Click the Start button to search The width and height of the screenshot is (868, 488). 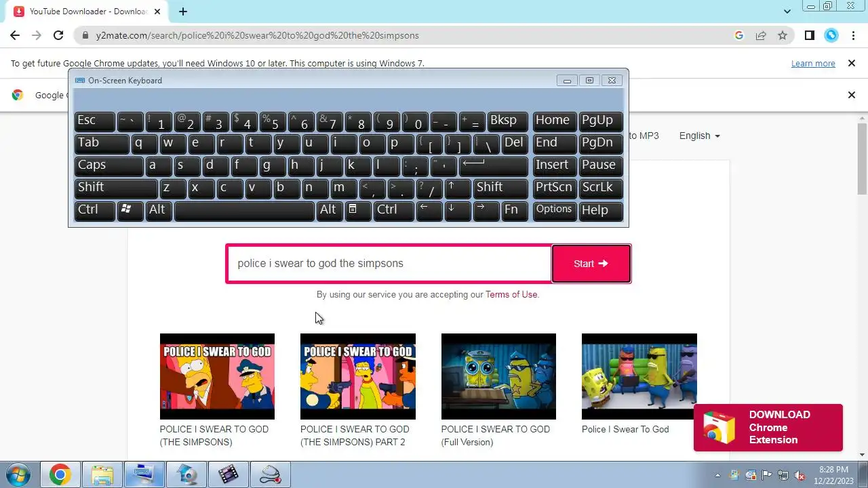tap(591, 264)
